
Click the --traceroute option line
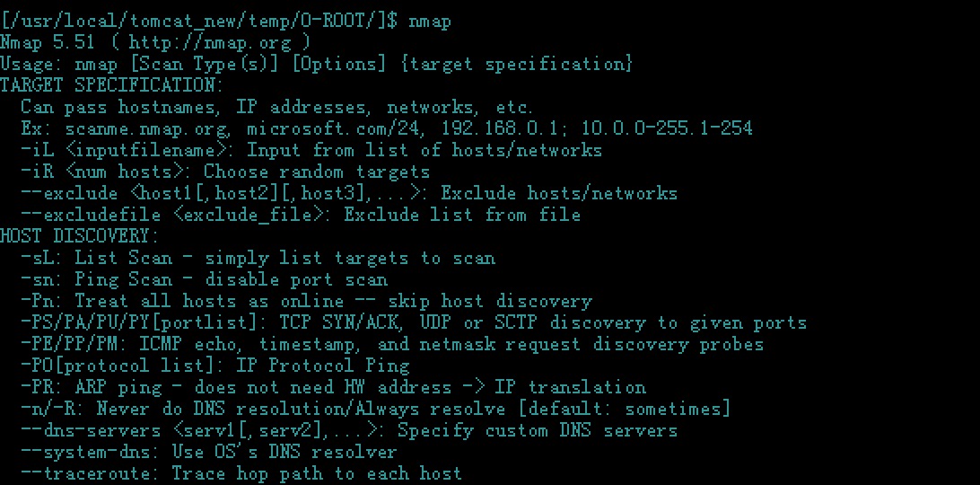click(242, 473)
